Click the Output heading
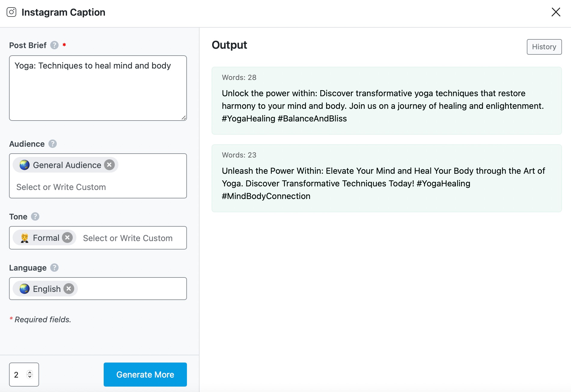The image size is (571, 392). tap(229, 45)
